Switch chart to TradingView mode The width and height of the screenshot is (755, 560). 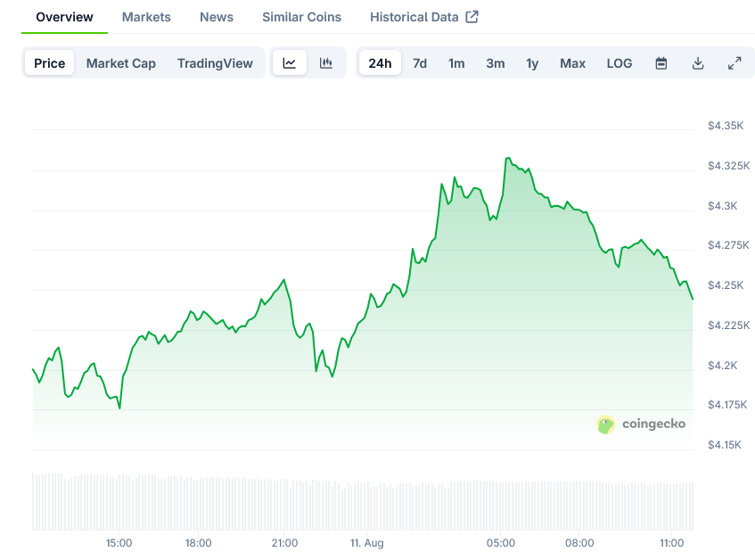(x=215, y=63)
